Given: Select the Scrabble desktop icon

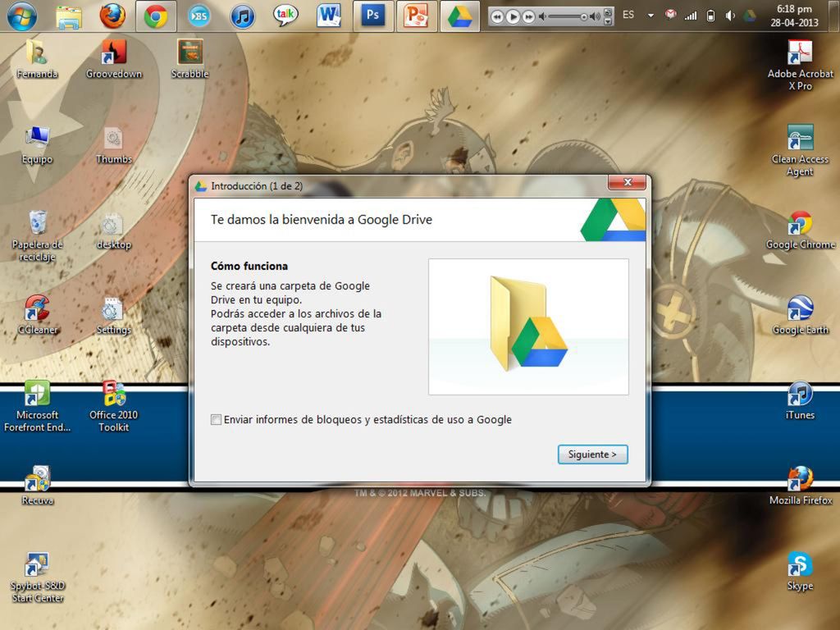Looking at the screenshot, I should pyautogui.click(x=189, y=59).
